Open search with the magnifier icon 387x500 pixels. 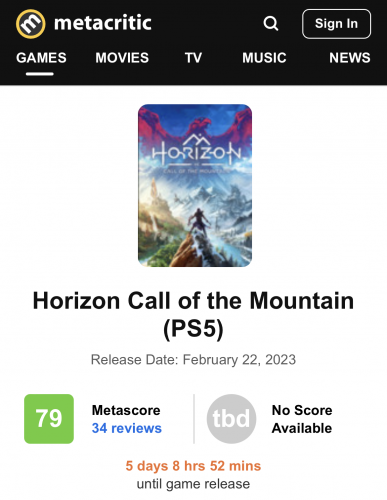[271, 24]
